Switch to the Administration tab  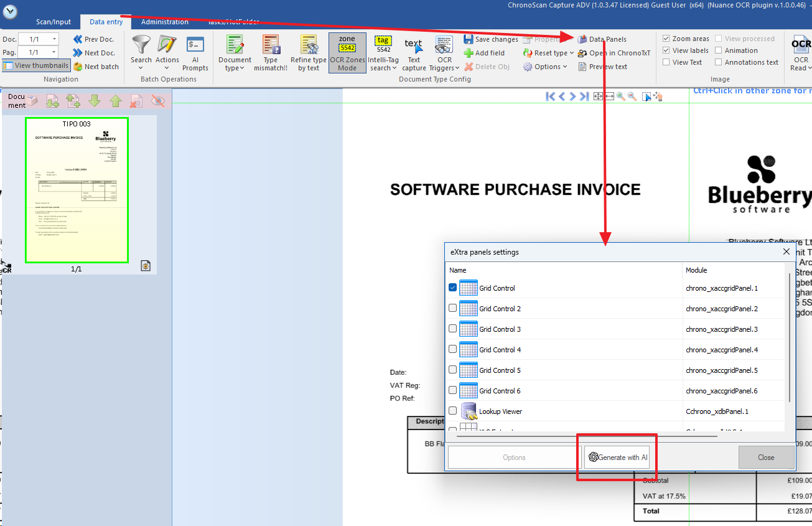coord(164,22)
